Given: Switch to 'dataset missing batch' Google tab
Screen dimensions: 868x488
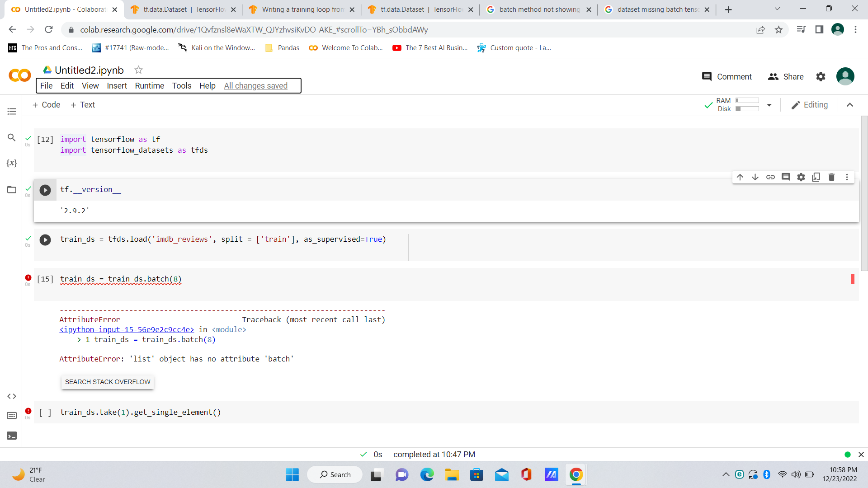Looking at the screenshot, I should pyautogui.click(x=657, y=9).
